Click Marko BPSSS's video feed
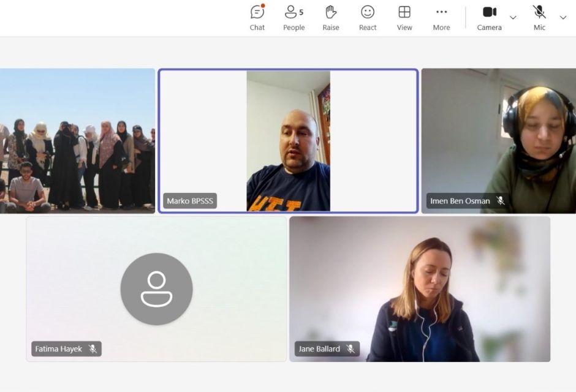This screenshot has height=392, width=576. point(288,141)
